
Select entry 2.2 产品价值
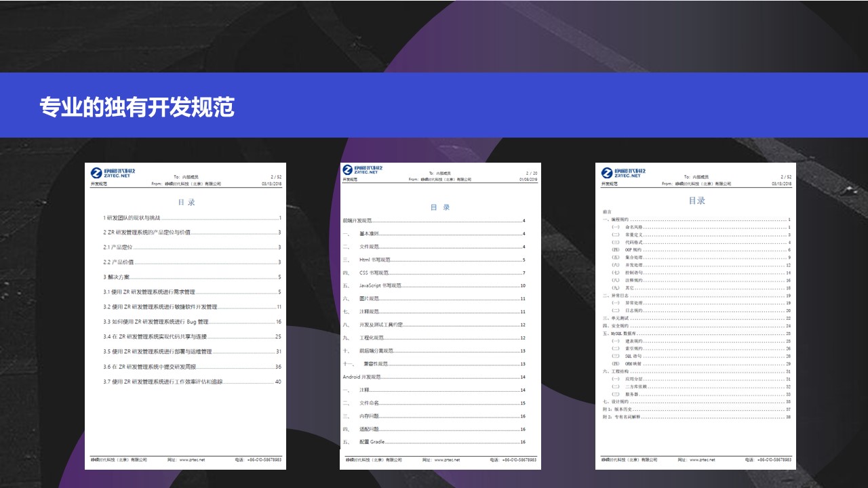tap(192, 262)
